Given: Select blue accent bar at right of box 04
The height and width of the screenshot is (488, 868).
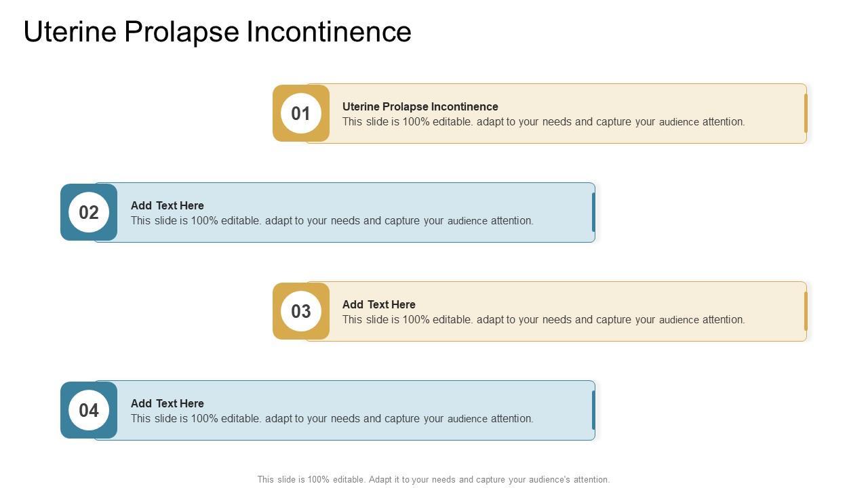Looking at the screenshot, I should coord(593,410).
